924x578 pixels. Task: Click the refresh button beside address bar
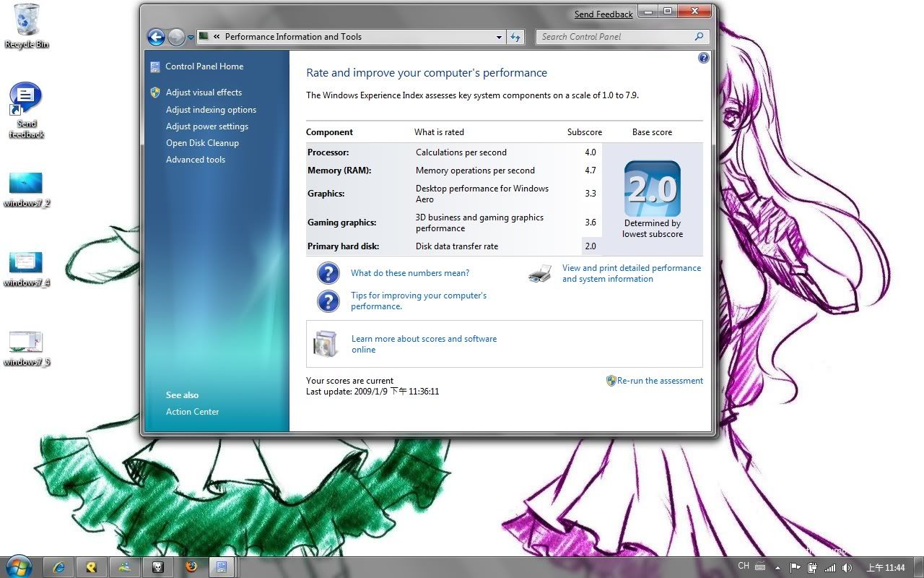[x=515, y=37]
